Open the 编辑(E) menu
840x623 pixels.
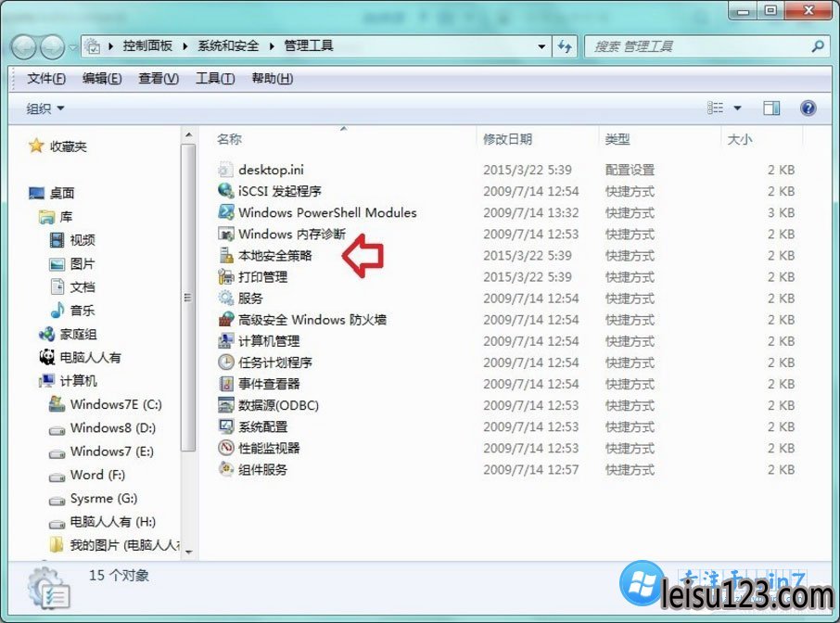(102, 79)
